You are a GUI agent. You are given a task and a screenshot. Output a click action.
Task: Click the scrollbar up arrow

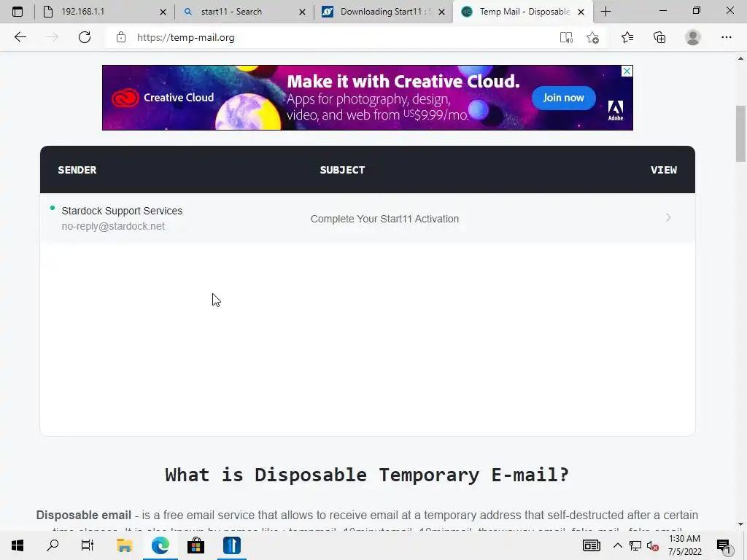(740, 58)
